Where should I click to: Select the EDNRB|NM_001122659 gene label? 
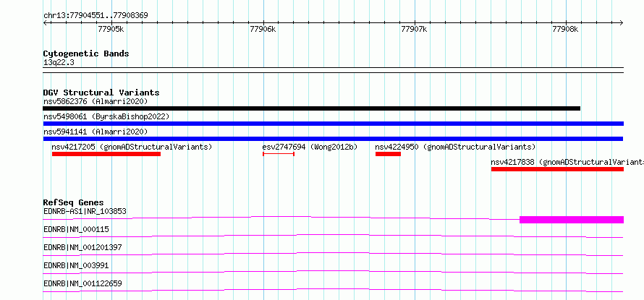pyautogui.click(x=82, y=283)
